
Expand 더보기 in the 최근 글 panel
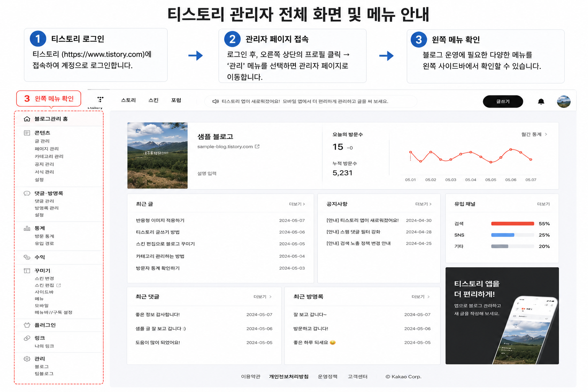pyautogui.click(x=297, y=204)
